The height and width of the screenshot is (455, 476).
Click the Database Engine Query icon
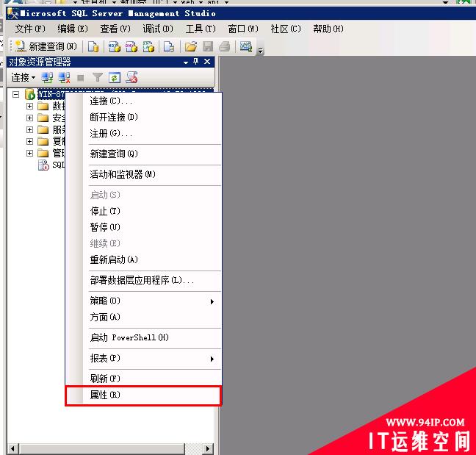[x=93, y=47]
